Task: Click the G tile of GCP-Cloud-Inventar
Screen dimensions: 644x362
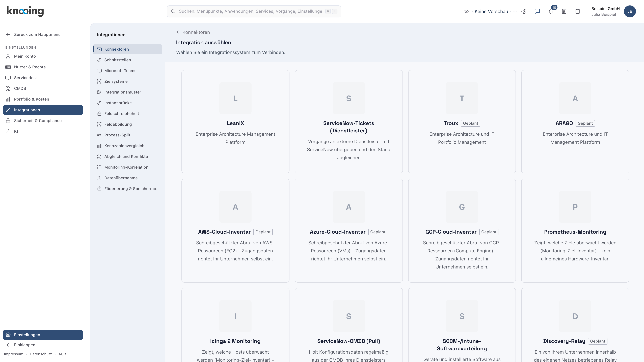Action: pyautogui.click(x=462, y=207)
